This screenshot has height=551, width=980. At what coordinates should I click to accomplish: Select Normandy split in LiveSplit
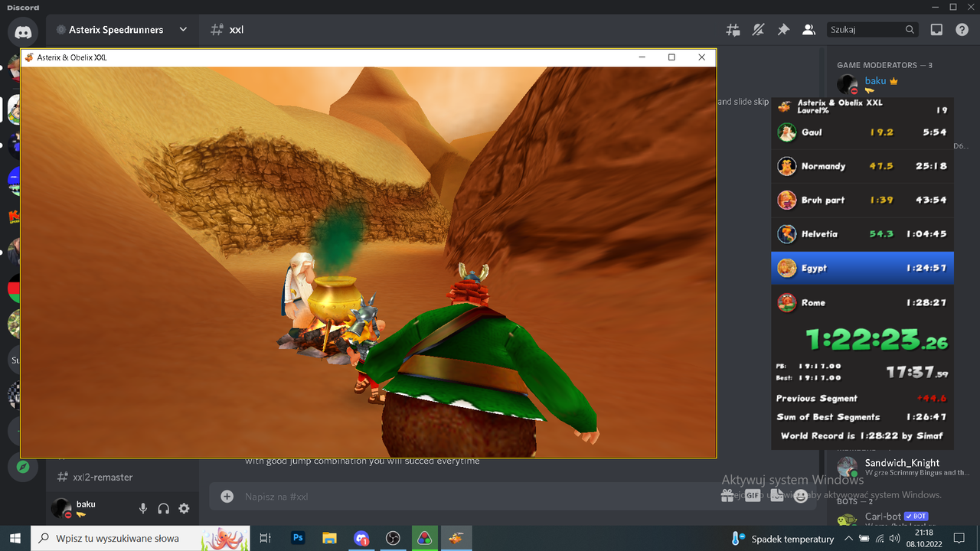(x=863, y=166)
